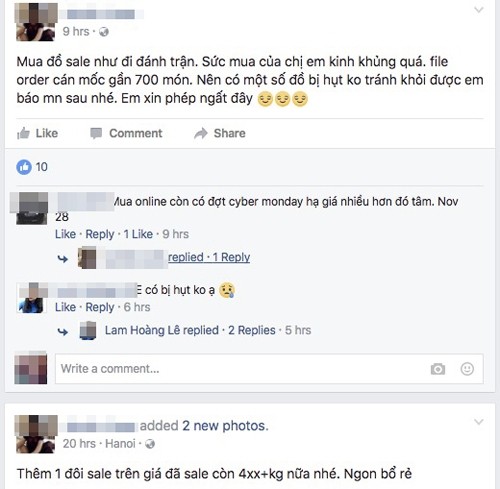
Task: Click the globe privacy icon beside 9 hrs
Action: click(104, 32)
